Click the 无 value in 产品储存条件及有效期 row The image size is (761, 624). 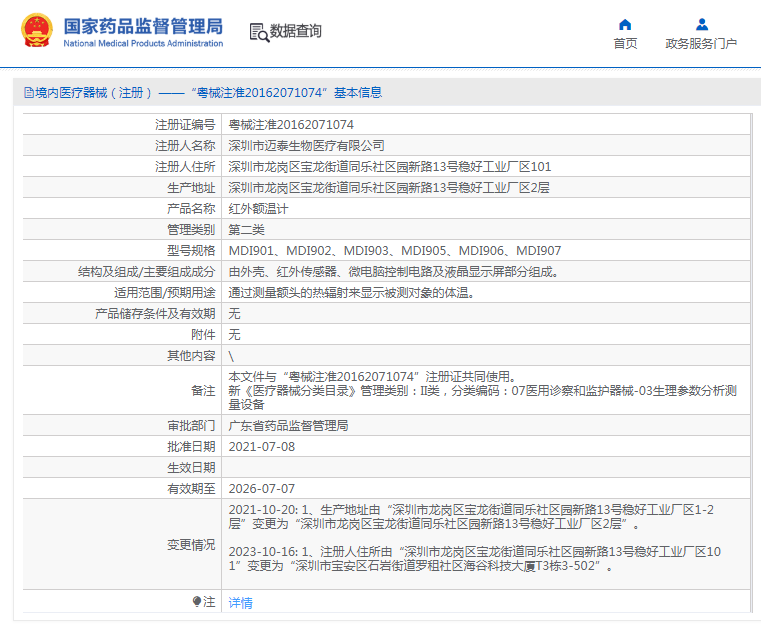coord(234,313)
